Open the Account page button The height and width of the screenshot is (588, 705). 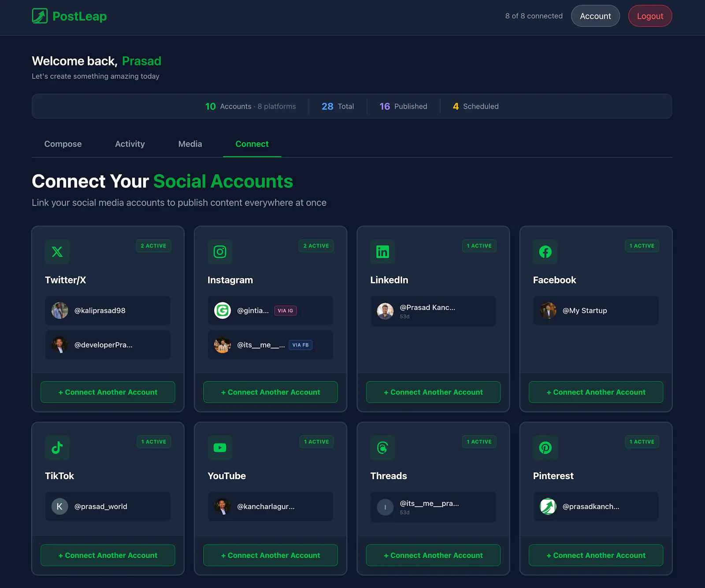[595, 16]
